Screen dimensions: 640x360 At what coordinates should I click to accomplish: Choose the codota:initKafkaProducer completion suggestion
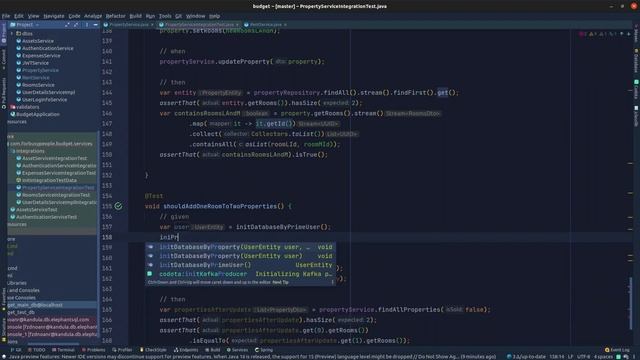point(240,274)
